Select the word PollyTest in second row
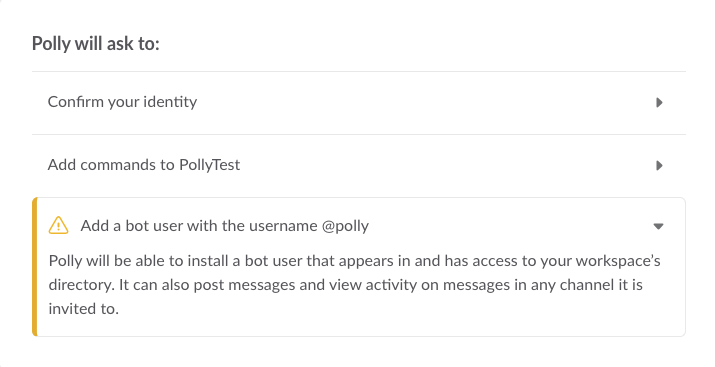Image resolution: width=715 pixels, height=367 pixels. click(209, 165)
